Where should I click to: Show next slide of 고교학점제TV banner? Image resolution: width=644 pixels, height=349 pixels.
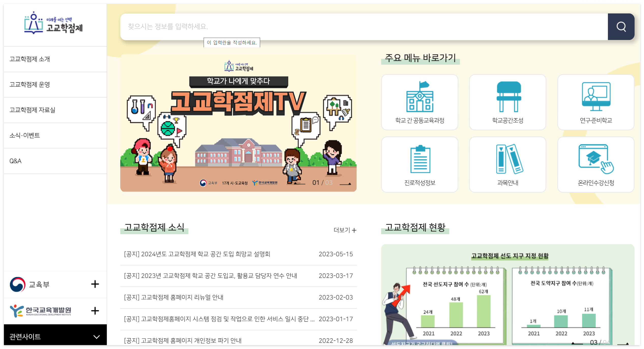pyautogui.click(x=346, y=184)
